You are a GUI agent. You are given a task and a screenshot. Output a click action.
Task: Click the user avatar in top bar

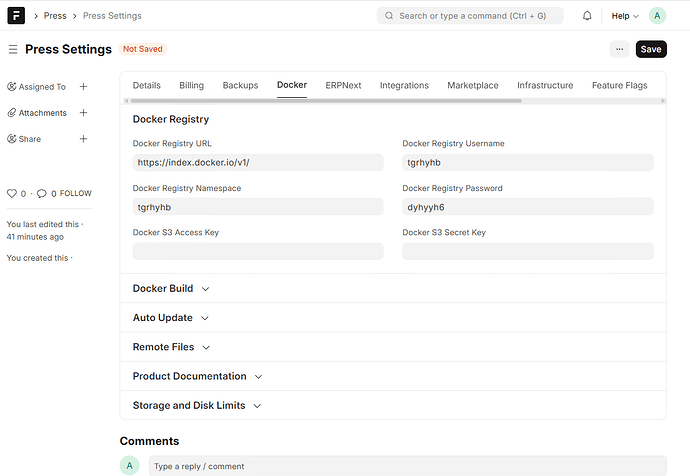click(x=657, y=16)
